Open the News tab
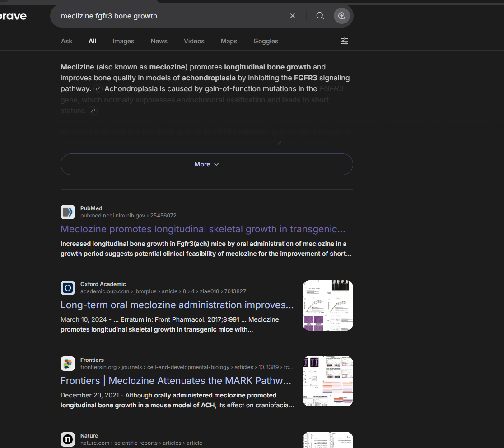The height and width of the screenshot is (448, 504). pos(159,41)
